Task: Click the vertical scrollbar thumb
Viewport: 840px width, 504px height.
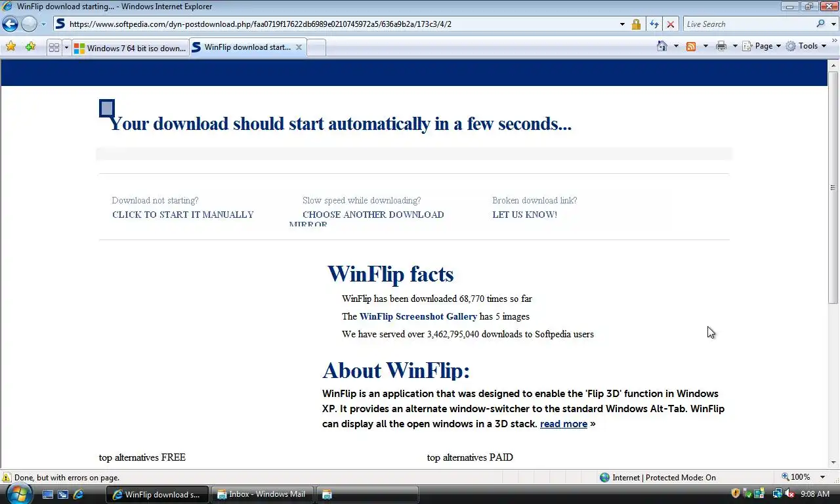Action: 834,187
